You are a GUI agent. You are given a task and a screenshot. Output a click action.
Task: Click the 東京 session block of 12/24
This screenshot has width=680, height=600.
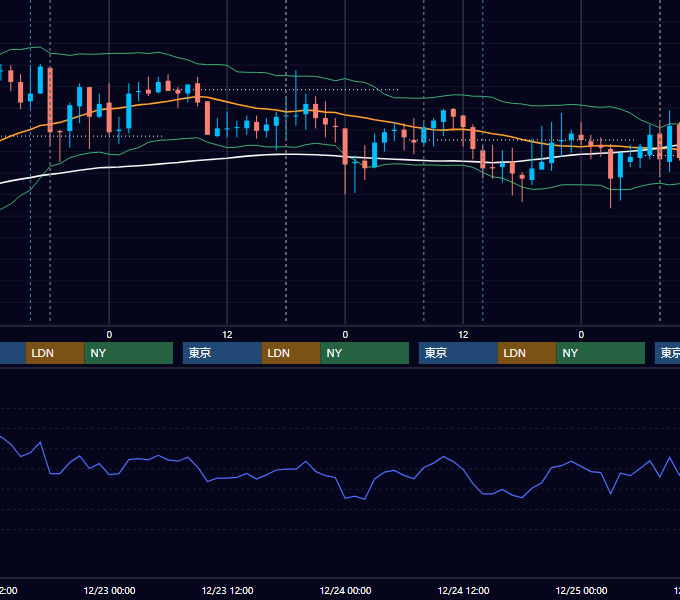458,353
